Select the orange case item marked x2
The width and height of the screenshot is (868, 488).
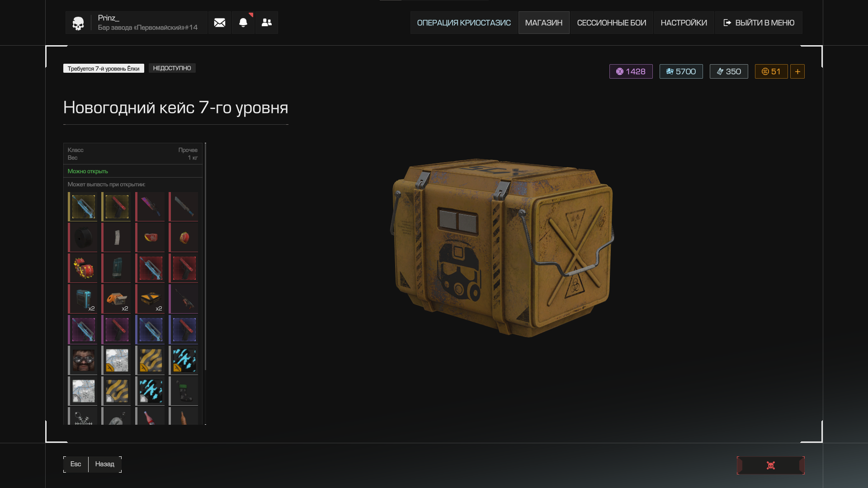(x=151, y=299)
